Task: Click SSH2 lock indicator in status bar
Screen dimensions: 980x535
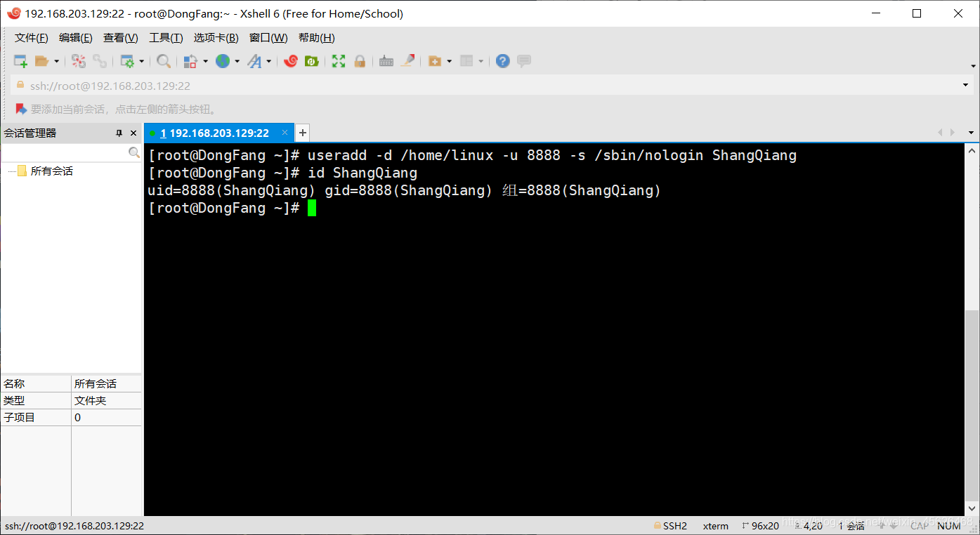Action: pos(670,526)
